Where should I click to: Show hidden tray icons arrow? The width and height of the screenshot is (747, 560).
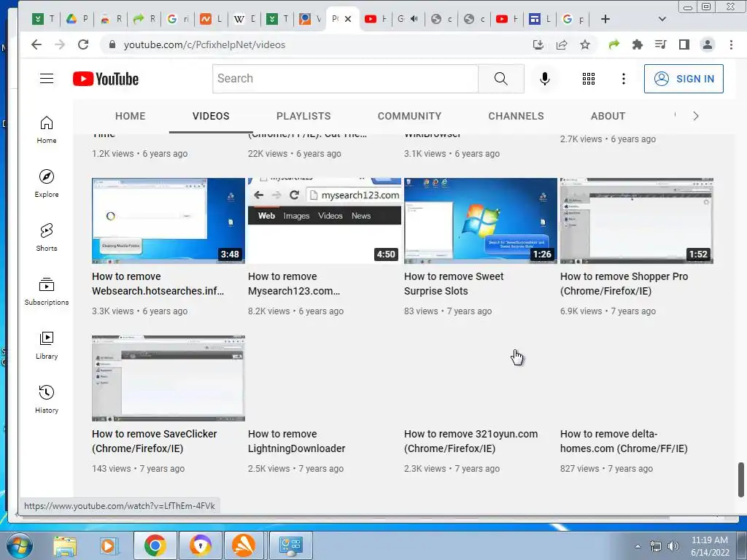[x=638, y=546]
